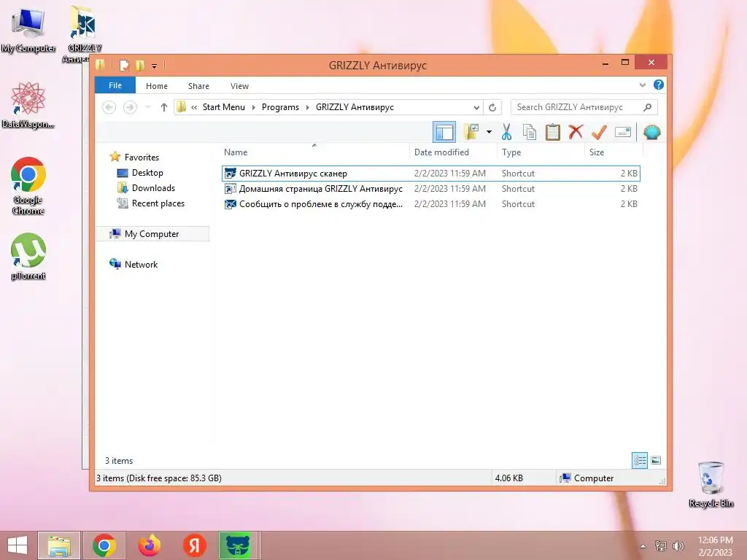The width and height of the screenshot is (747, 560).
Task: Click the Rename toolbar icon
Action: [623, 132]
